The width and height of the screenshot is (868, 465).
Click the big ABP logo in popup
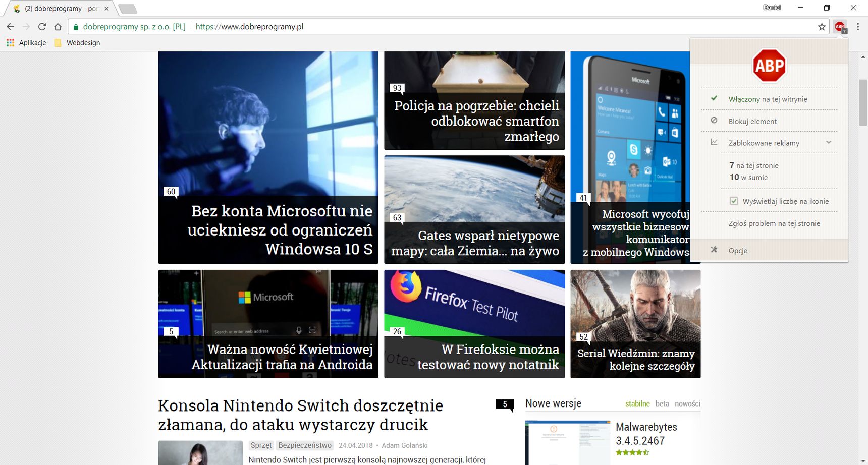[x=769, y=65]
